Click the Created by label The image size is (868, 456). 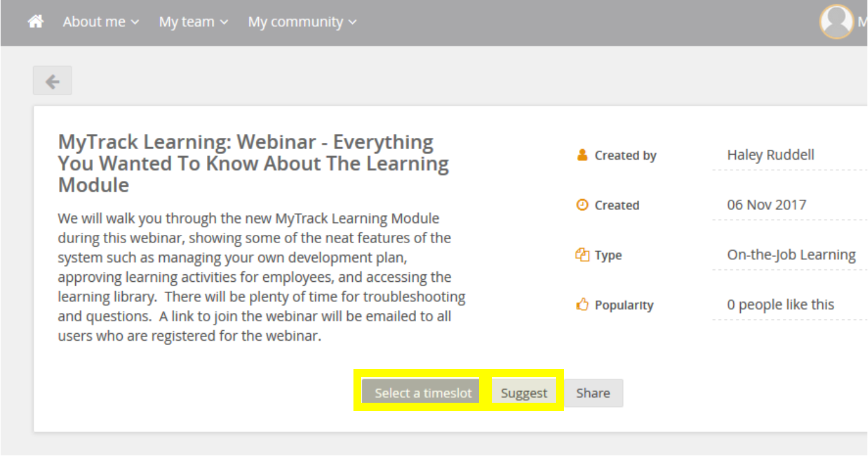625,155
